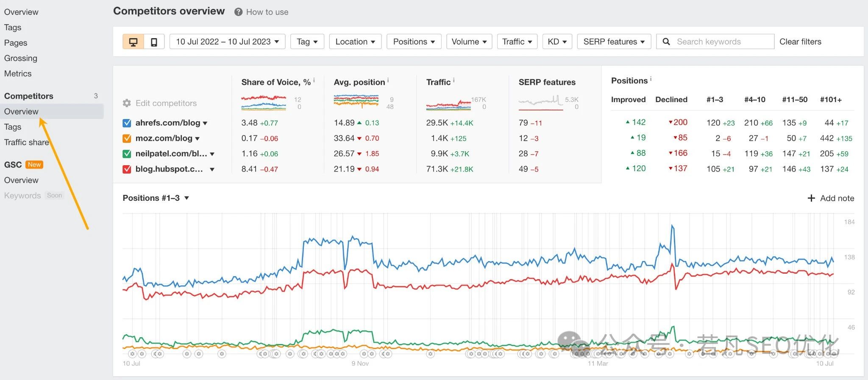Expand the moz.com/blog competitor menu

[198, 139]
